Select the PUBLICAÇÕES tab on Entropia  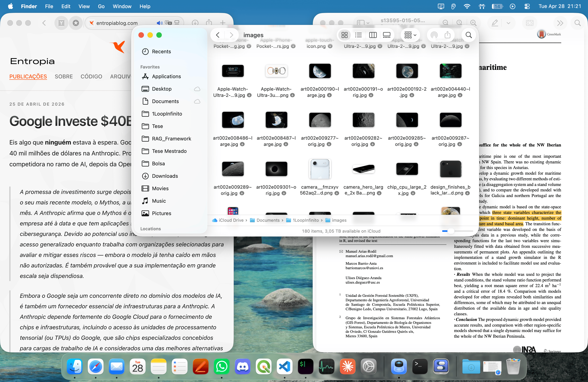tap(28, 77)
